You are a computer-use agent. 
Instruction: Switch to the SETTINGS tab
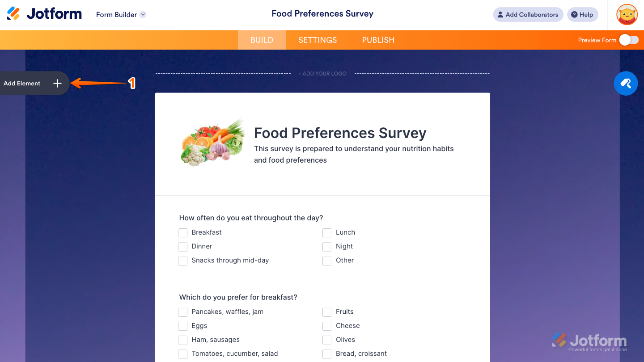coord(318,40)
